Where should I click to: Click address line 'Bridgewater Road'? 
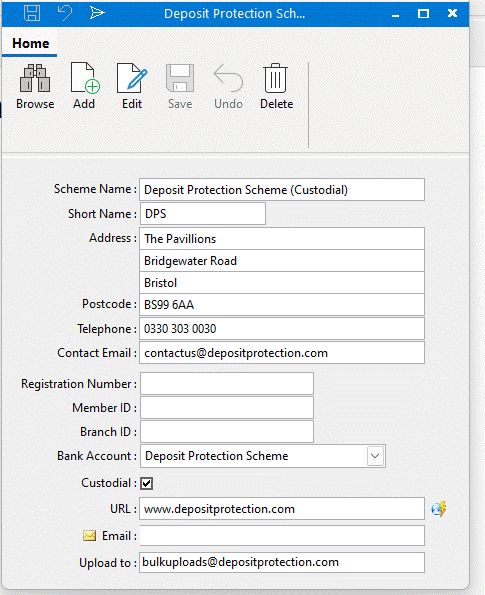[x=282, y=261]
